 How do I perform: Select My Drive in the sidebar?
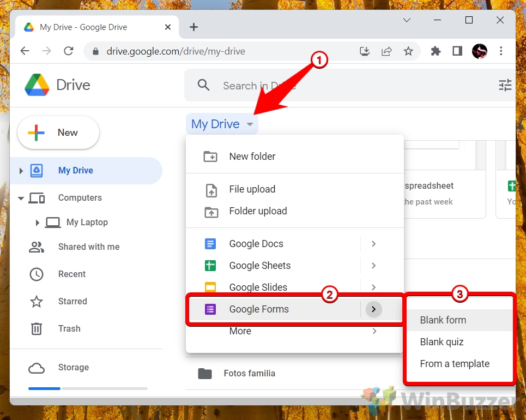(x=87, y=170)
